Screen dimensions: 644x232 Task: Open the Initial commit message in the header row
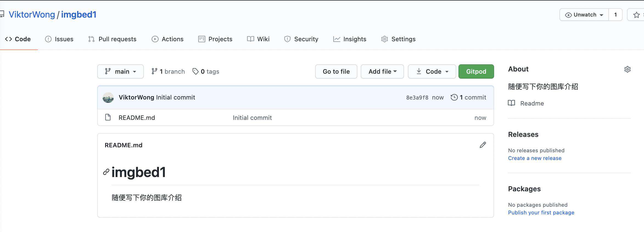pos(176,97)
